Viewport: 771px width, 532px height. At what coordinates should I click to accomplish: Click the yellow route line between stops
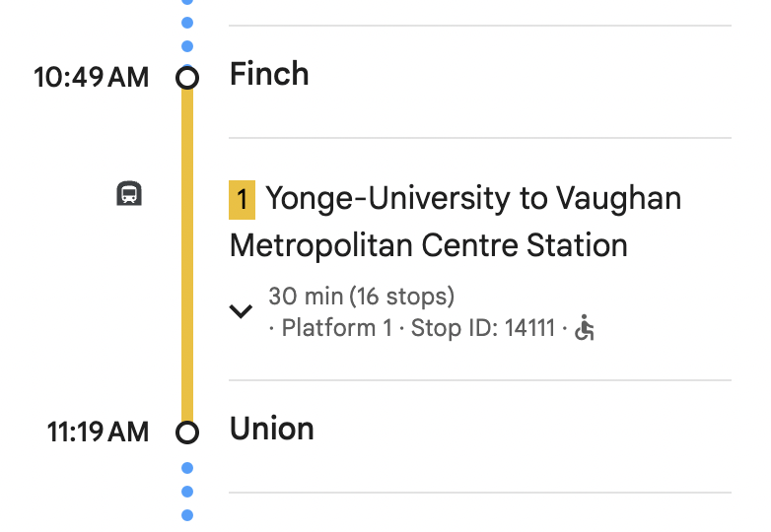coord(187,256)
